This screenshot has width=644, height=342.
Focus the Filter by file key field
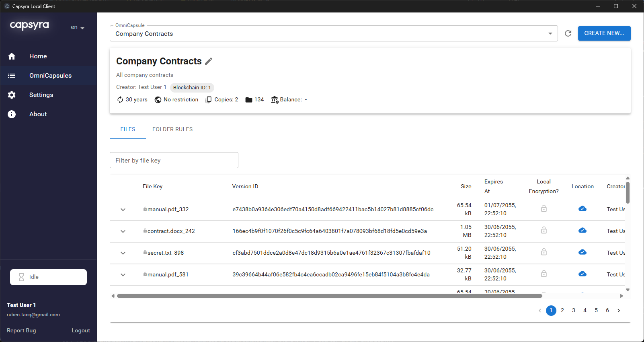(174, 160)
